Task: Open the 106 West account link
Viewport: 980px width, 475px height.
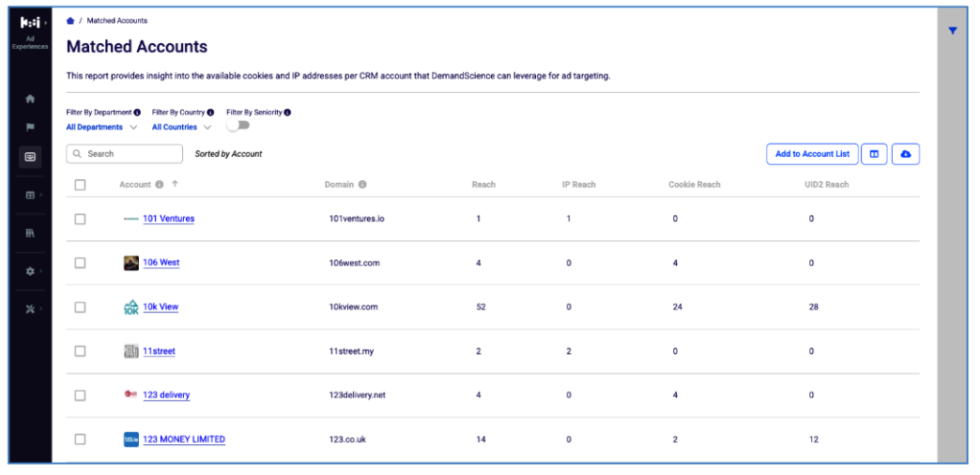Action: (x=161, y=263)
